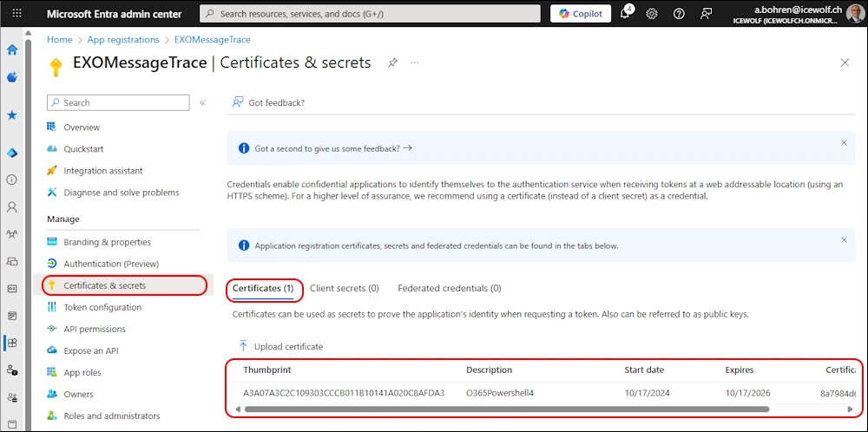The height and width of the screenshot is (432, 868).
Task: Open the notifications bell icon
Action: click(x=625, y=14)
